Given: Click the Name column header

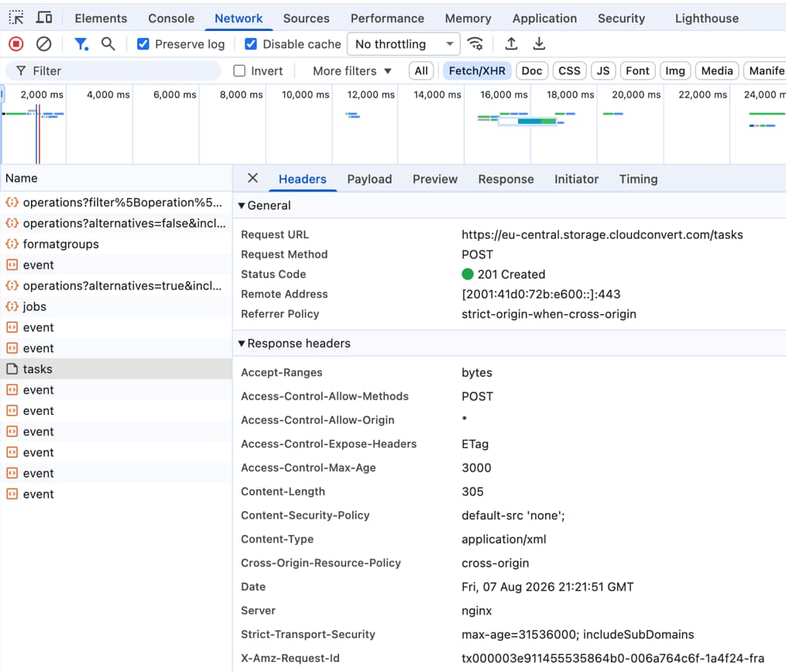Looking at the screenshot, I should pyautogui.click(x=116, y=178).
